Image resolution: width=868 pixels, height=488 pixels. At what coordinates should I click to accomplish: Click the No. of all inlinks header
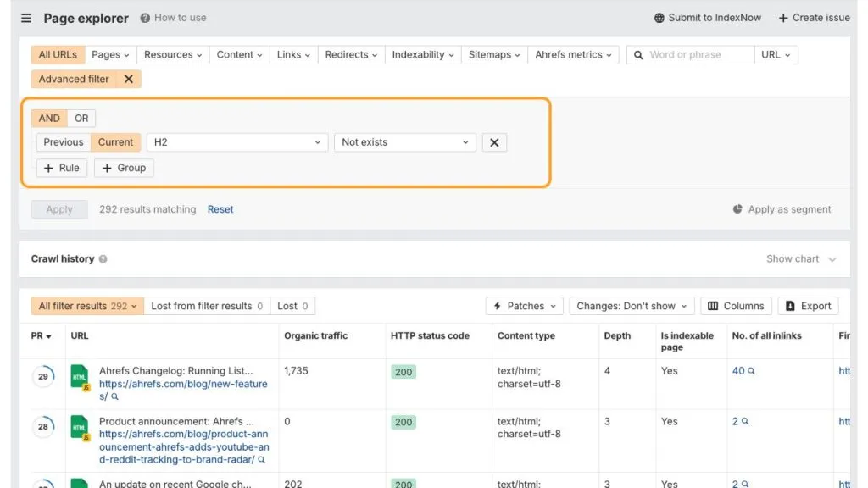click(x=766, y=335)
